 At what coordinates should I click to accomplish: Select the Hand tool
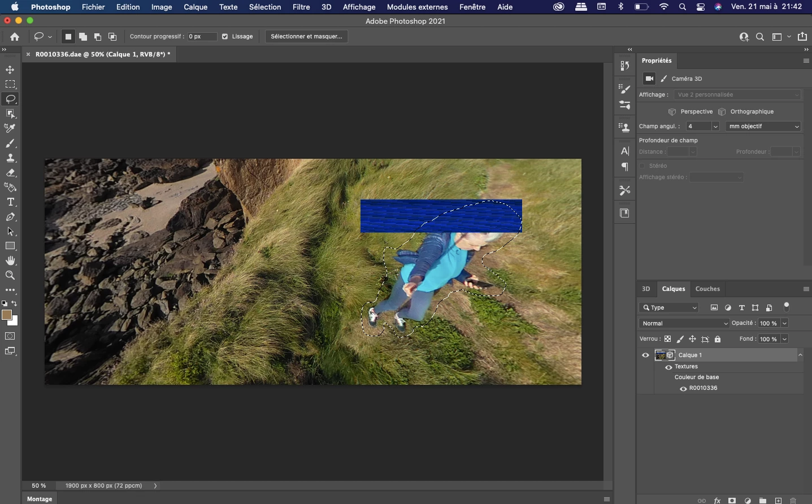(10, 261)
